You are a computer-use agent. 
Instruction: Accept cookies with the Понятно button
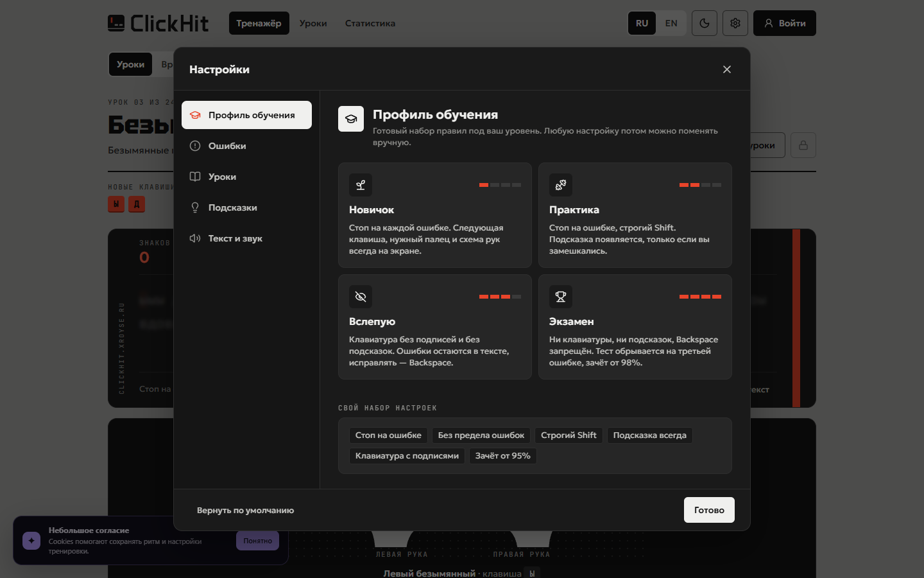click(257, 541)
